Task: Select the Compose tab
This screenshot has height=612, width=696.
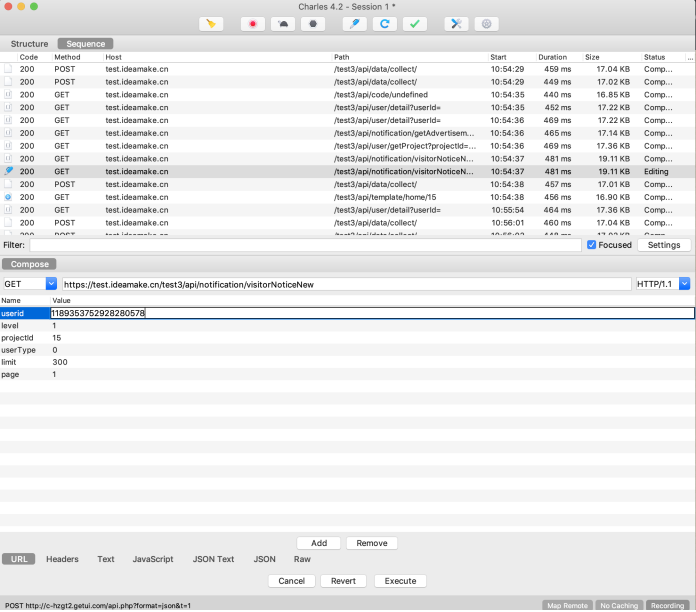Action: point(29,264)
